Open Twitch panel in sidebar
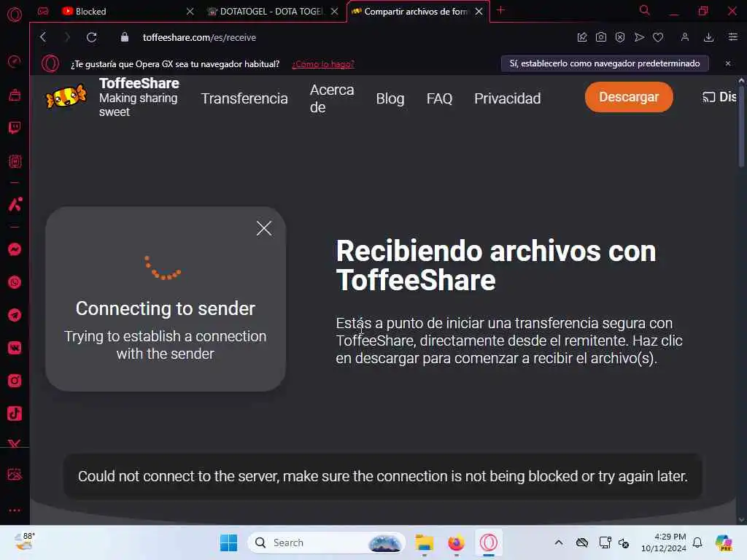This screenshot has width=747, height=560. pos(15,128)
